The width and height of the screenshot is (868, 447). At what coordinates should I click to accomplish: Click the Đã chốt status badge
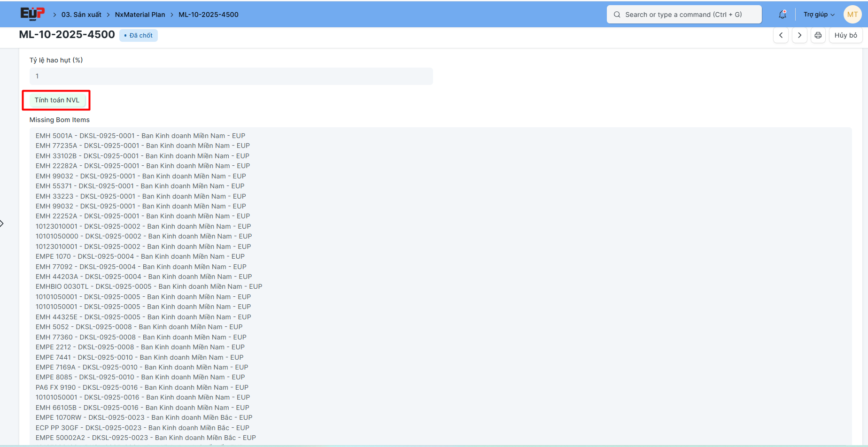pos(139,35)
